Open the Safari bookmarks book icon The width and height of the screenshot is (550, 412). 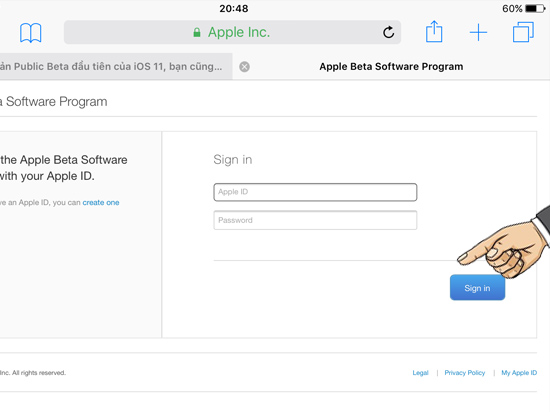tap(31, 33)
